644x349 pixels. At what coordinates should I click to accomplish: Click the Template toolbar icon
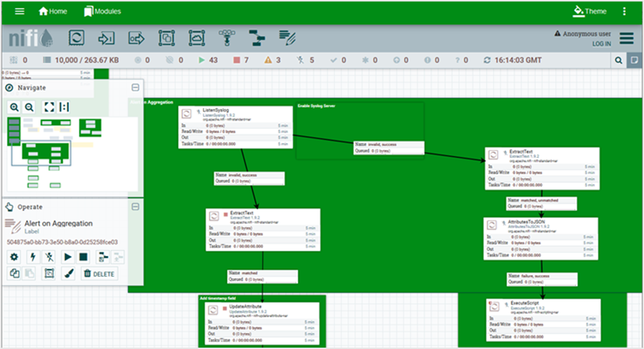pos(256,37)
